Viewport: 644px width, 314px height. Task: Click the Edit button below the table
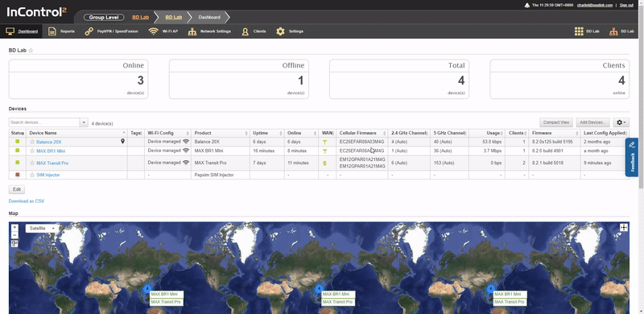[x=17, y=189]
